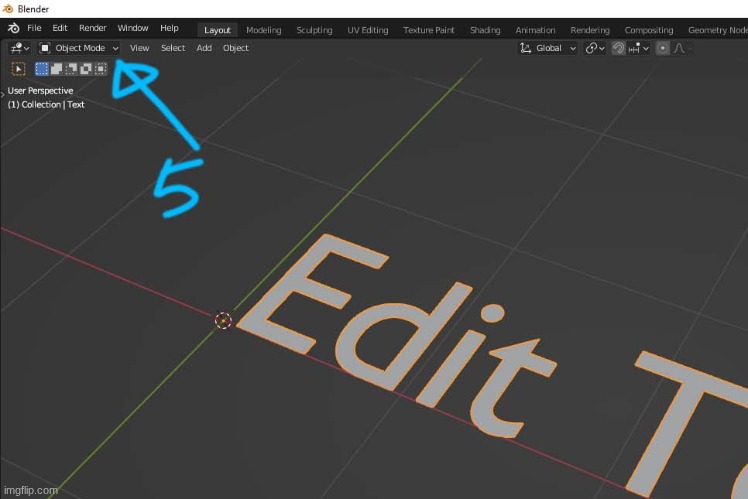Choose the Invert Selection mode icon
The width and height of the screenshot is (748, 499).
(x=86, y=69)
